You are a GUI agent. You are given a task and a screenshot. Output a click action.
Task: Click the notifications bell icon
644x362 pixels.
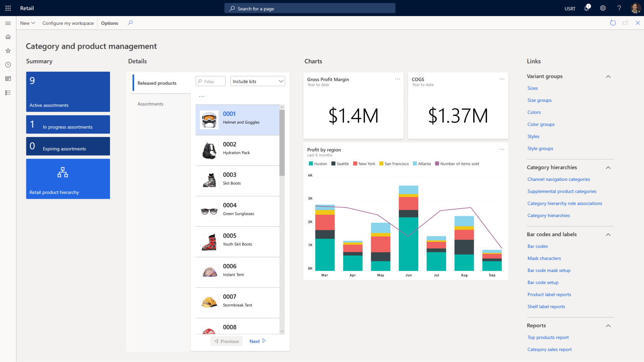click(x=587, y=8)
